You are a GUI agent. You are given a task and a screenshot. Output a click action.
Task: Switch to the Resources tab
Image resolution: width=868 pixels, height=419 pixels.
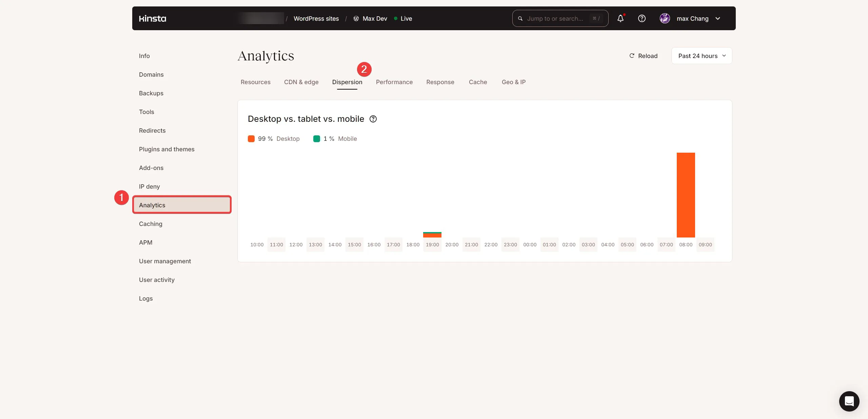click(256, 82)
